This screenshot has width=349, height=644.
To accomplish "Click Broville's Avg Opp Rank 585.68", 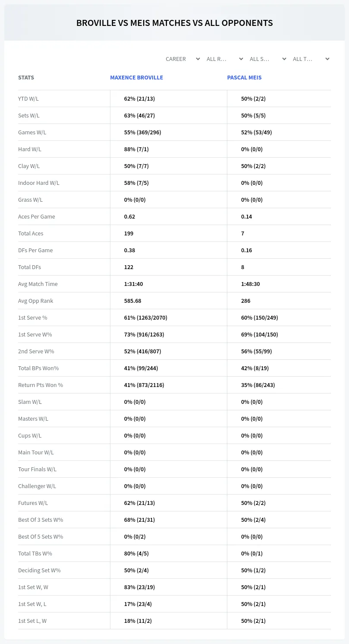I will (132, 301).
